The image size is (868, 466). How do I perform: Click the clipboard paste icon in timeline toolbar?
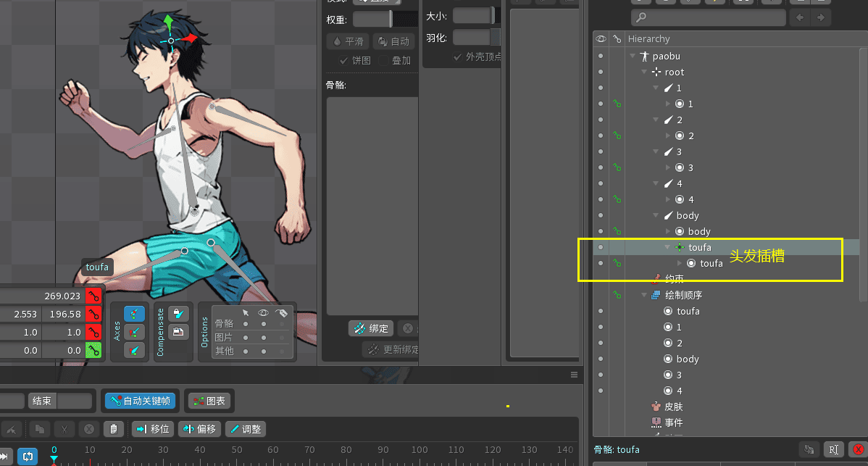tap(113, 429)
